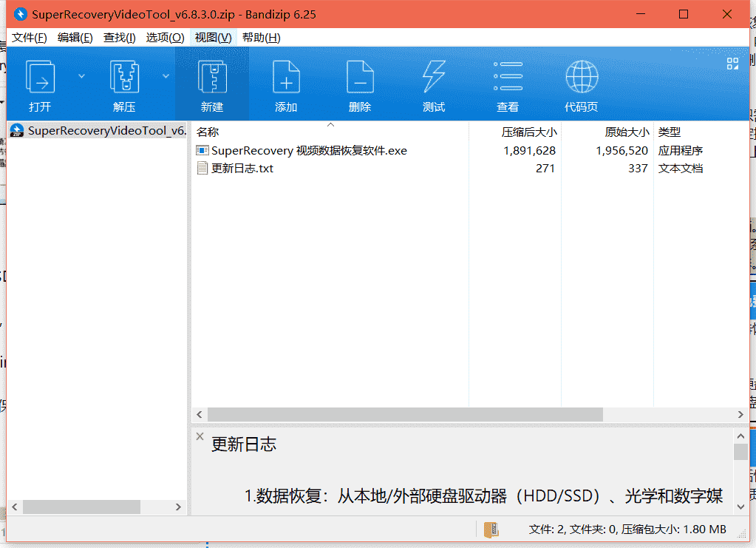756x548 pixels.
Task: Open the 文件(F) menu
Action: click(x=29, y=38)
